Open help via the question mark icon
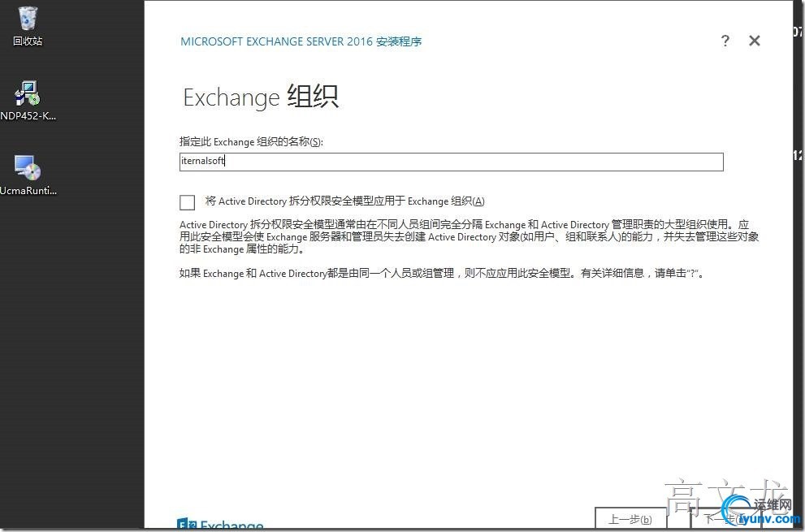This screenshot has height=532, width=805. pos(725,41)
